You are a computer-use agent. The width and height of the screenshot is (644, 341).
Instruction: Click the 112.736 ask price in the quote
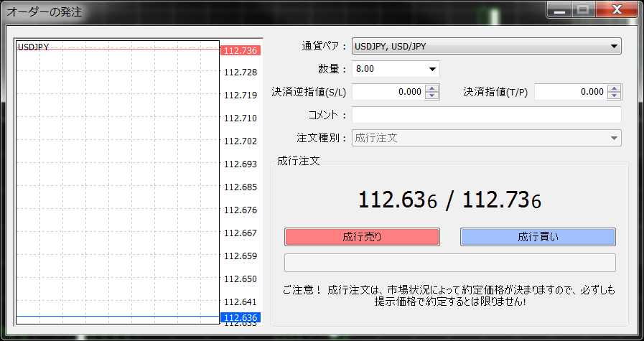pyautogui.click(x=501, y=200)
